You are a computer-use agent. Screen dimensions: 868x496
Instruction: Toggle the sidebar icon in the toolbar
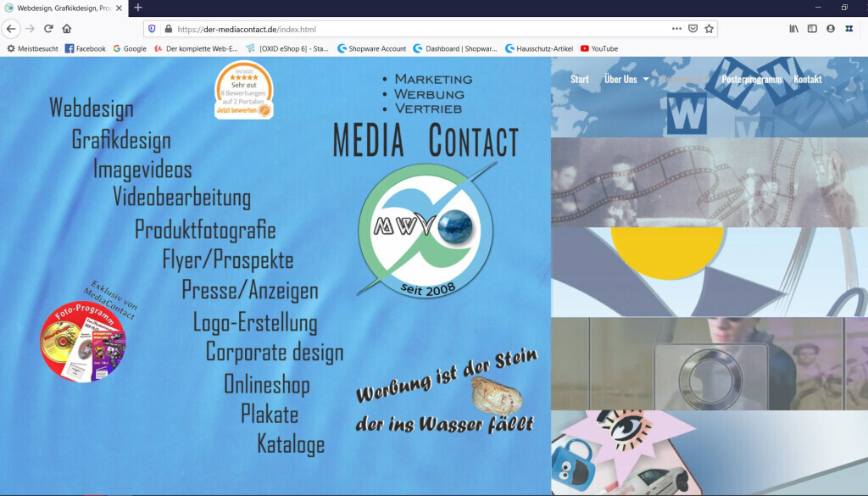pyautogui.click(x=812, y=28)
